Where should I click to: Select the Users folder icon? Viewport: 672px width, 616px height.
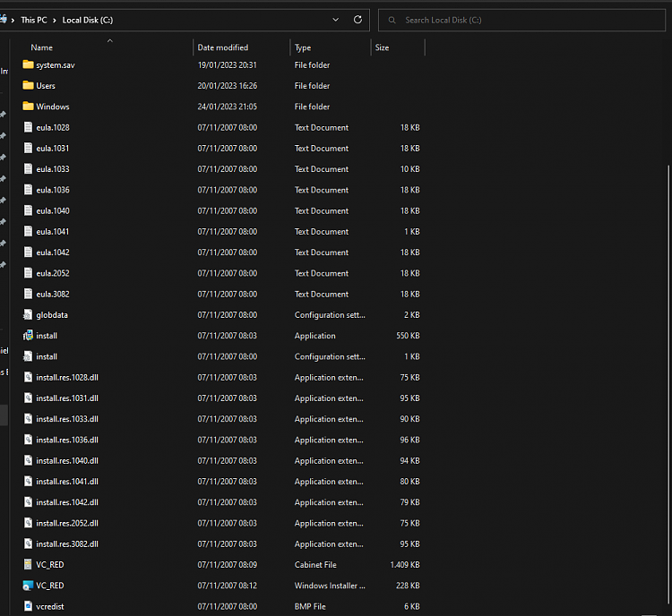(x=28, y=85)
